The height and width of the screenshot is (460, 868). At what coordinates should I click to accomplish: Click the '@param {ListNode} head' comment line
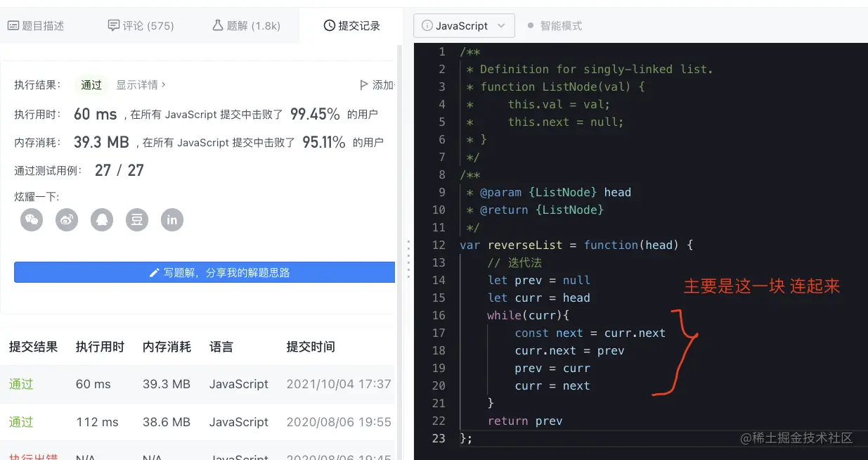click(x=549, y=192)
